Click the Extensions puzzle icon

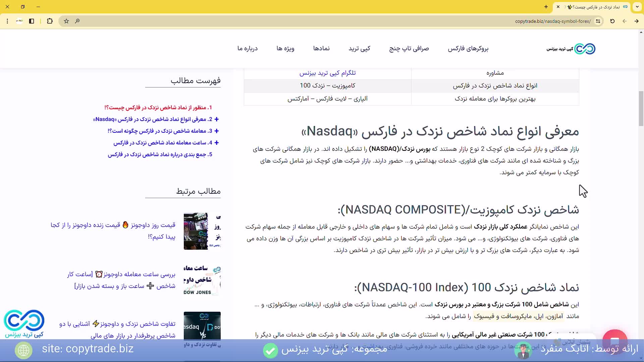50,21
